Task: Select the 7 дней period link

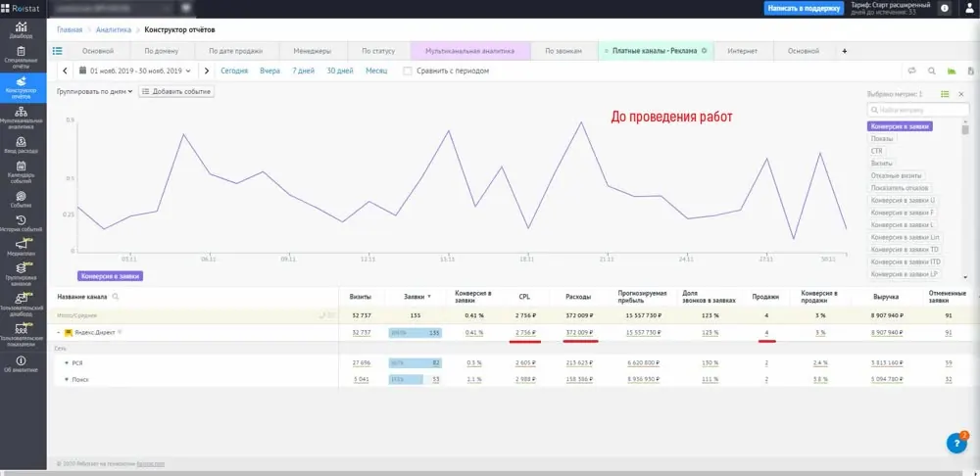Action: point(303,71)
